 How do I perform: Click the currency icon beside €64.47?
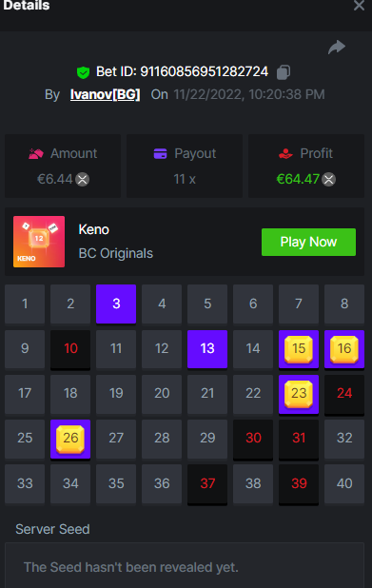pos(329,179)
